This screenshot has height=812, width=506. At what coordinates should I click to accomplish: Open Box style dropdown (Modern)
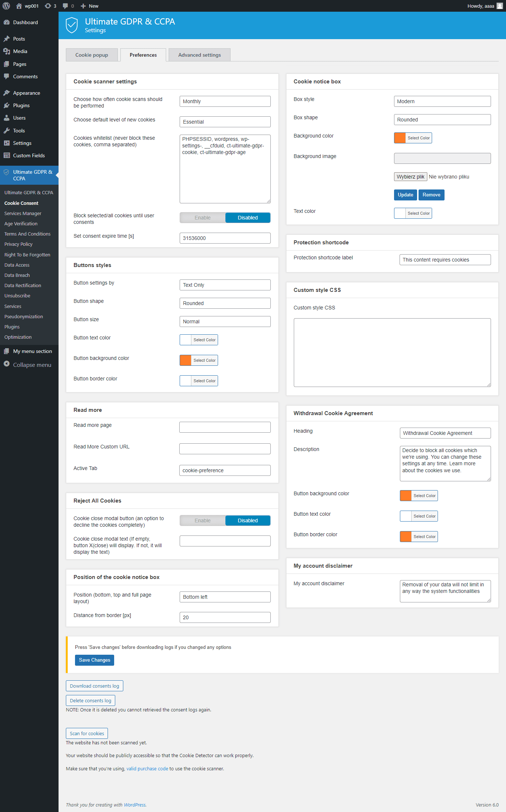pyautogui.click(x=442, y=101)
